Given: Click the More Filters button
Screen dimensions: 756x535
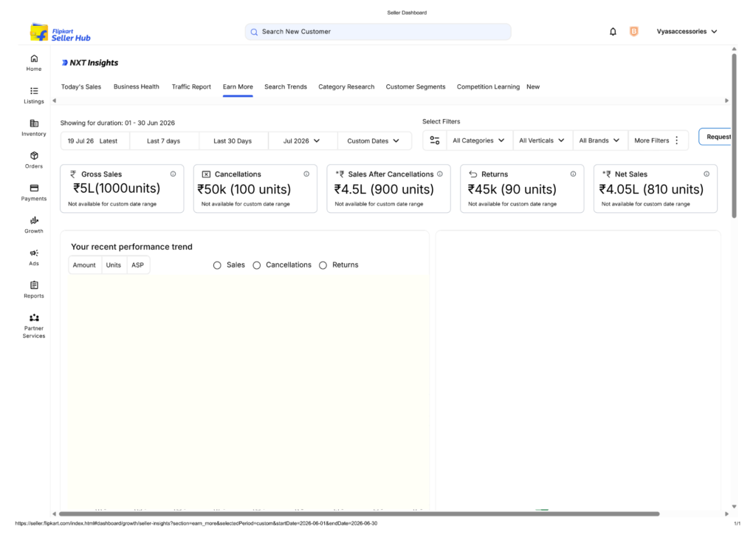Looking at the screenshot, I should click(657, 140).
